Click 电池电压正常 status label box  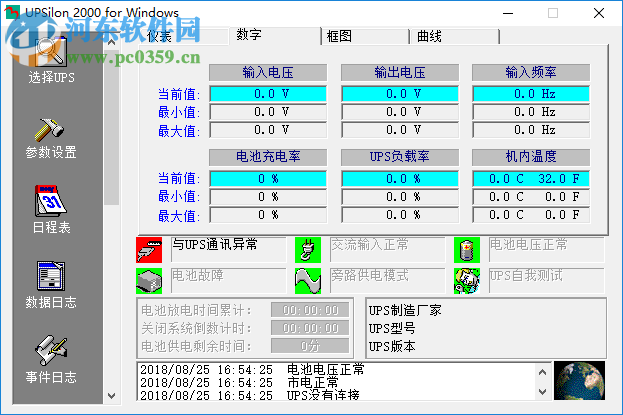547,250
